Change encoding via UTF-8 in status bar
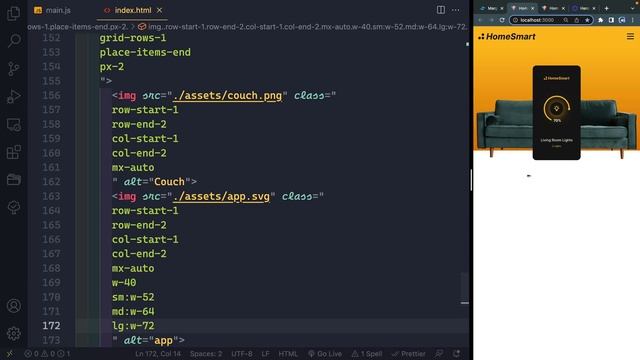 click(242, 354)
